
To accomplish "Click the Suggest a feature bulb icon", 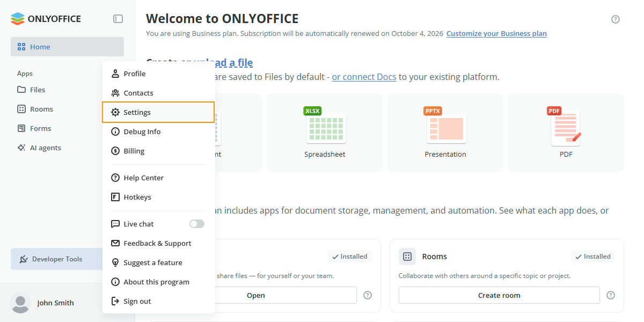I will [115, 262].
